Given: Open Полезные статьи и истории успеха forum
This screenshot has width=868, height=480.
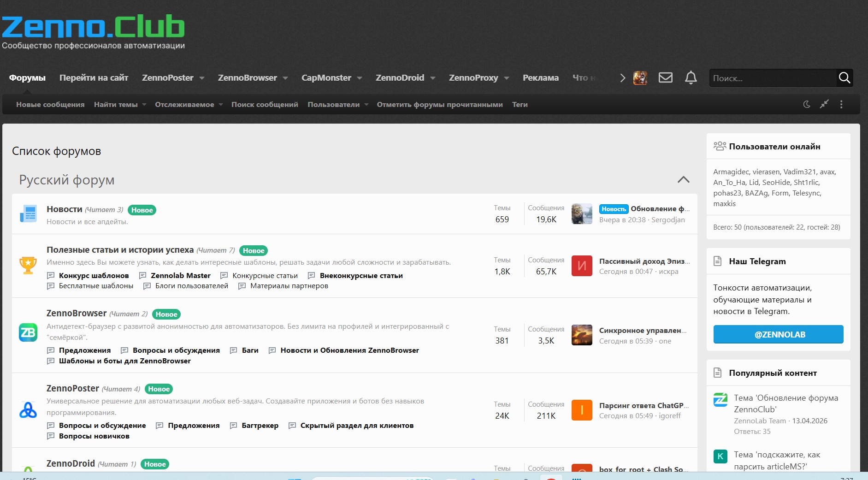Looking at the screenshot, I should pos(120,250).
